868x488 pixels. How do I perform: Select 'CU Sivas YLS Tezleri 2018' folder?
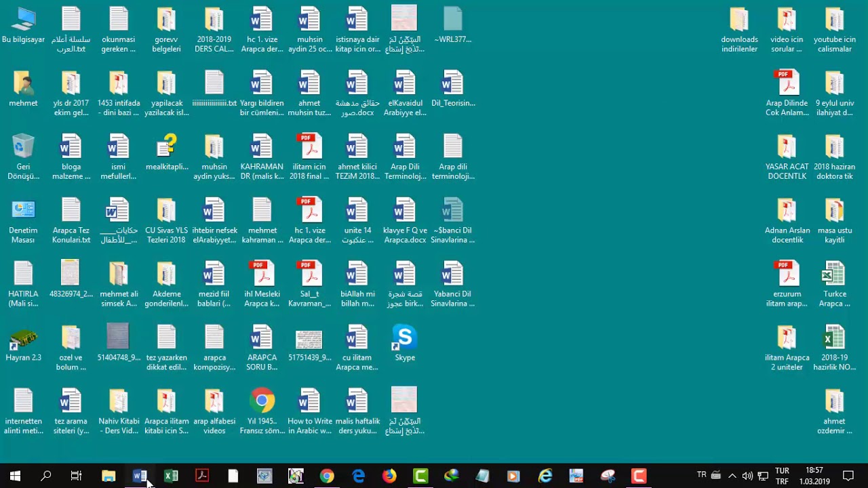(x=167, y=221)
